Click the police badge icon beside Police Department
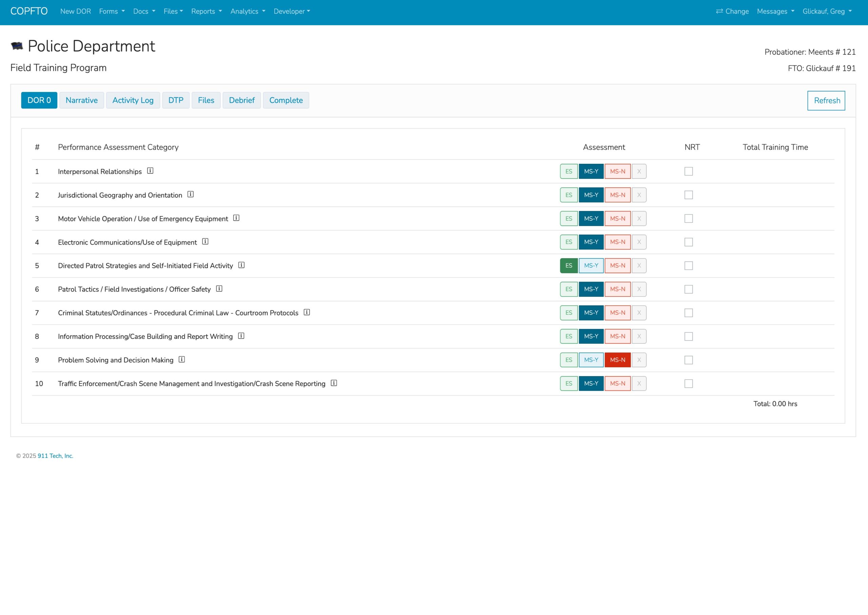 (17, 46)
